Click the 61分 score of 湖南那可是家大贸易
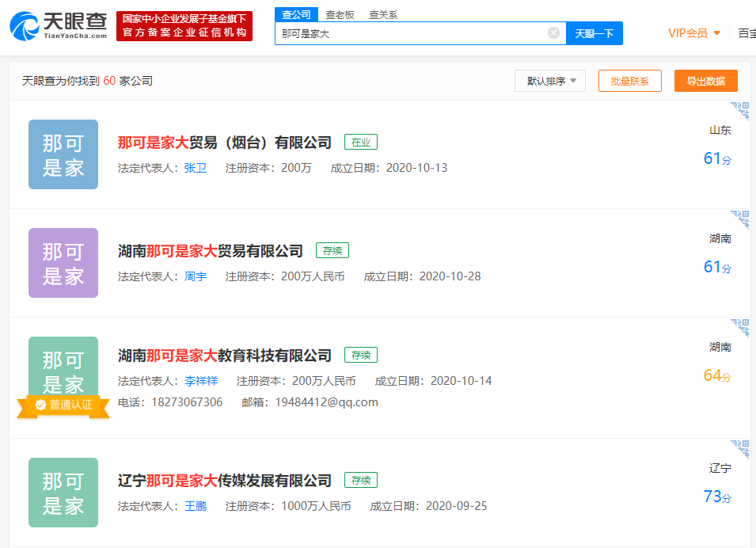 (x=717, y=267)
